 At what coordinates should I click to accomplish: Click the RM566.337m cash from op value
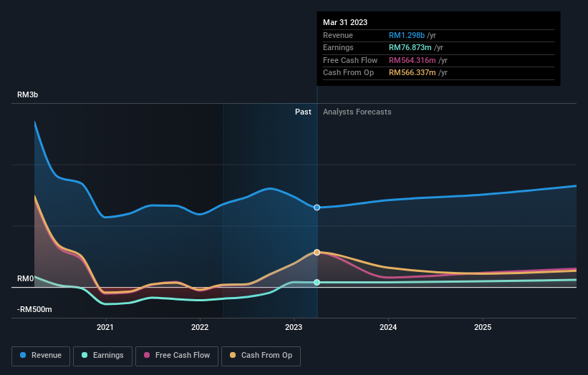tap(412, 73)
